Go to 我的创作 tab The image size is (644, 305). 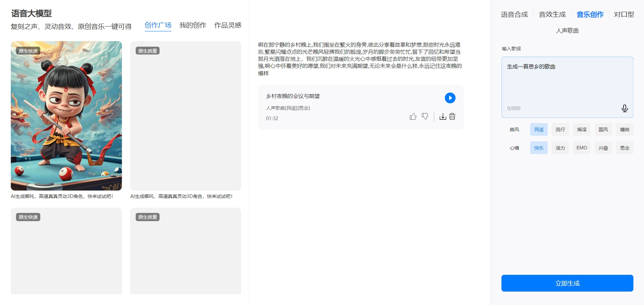tap(193, 25)
